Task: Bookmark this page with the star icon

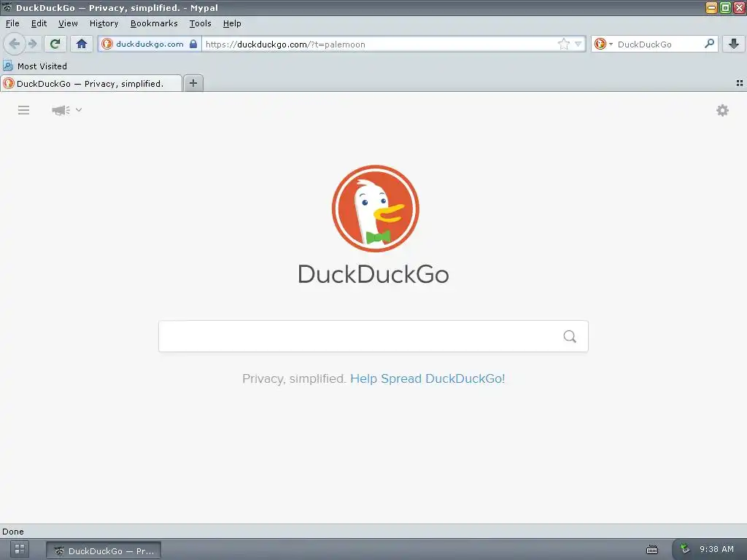Action: (564, 44)
